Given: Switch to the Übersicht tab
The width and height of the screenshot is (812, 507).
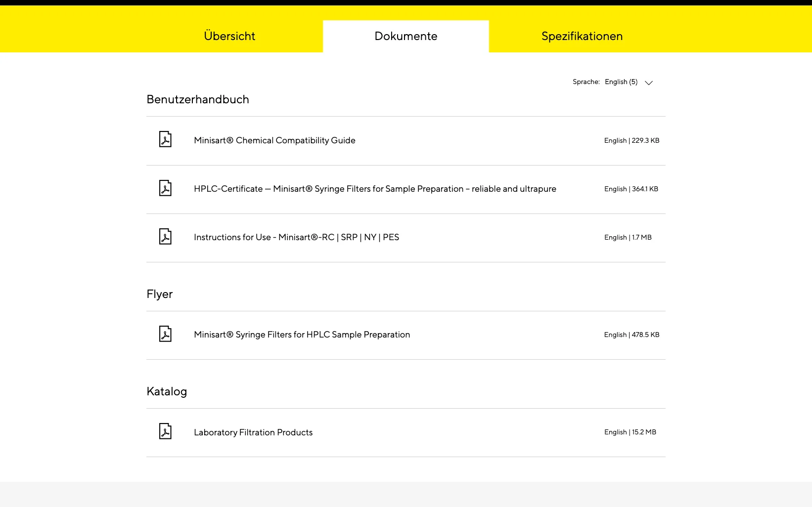Looking at the screenshot, I should click(229, 36).
